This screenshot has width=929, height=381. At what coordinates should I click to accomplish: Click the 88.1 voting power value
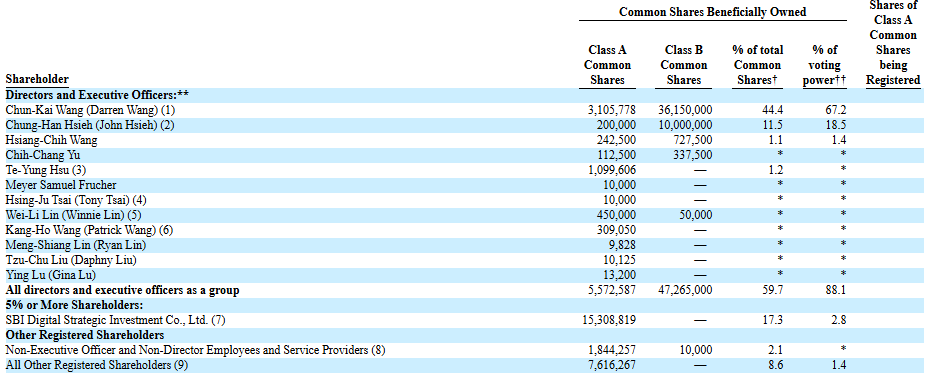click(837, 290)
